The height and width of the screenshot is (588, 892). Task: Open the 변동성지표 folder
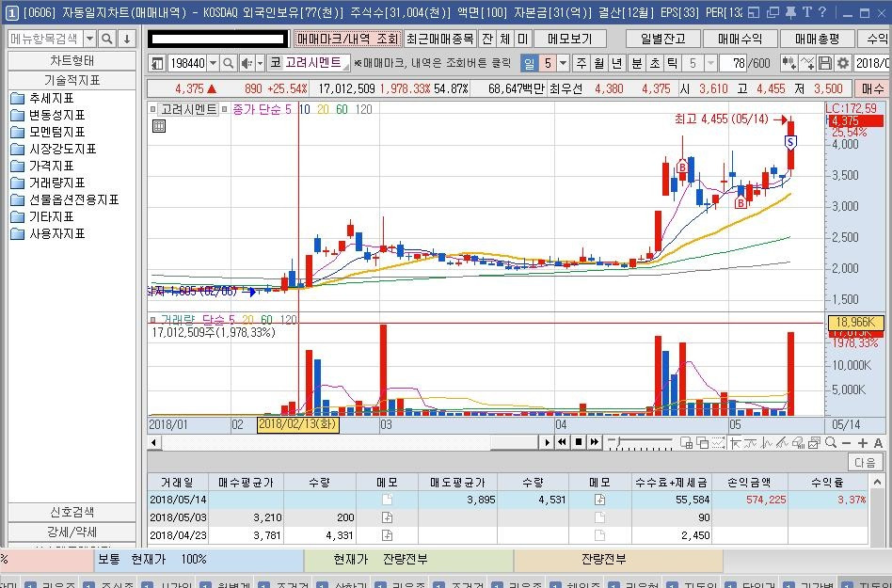coord(48,116)
